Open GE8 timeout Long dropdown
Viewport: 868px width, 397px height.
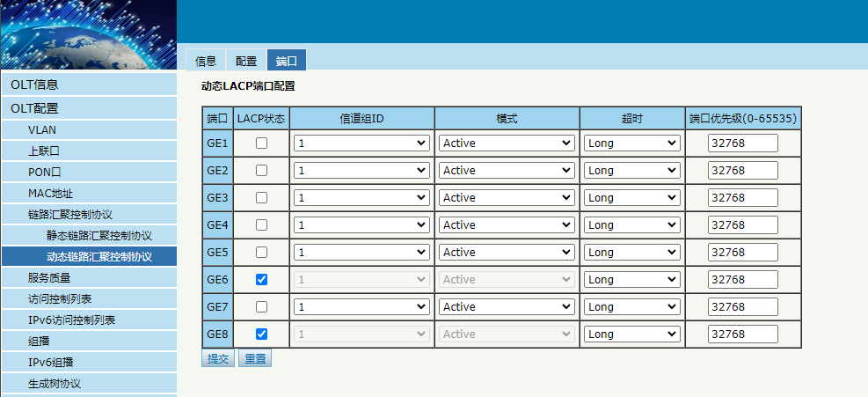click(632, 334)
